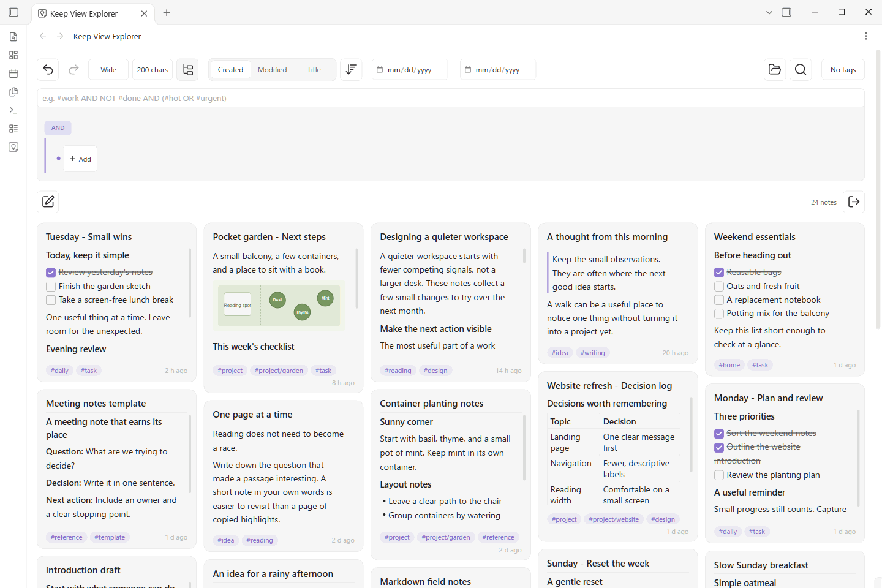
Task: Open the copy documents icon in ribbon
Action: pos(13,92)
